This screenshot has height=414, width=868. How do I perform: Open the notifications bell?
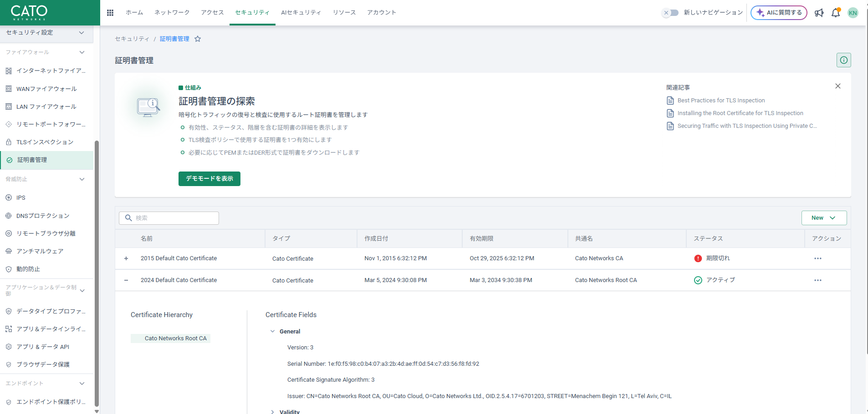(x=836, y=13)
